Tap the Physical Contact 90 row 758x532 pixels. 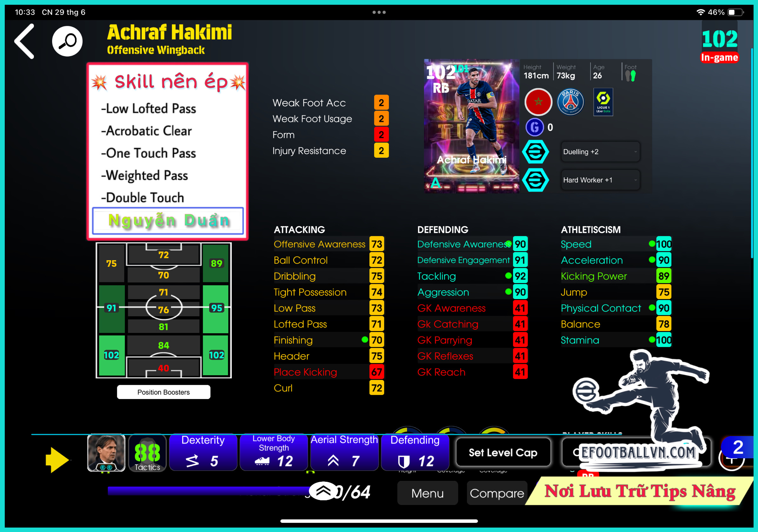(616, 308)
